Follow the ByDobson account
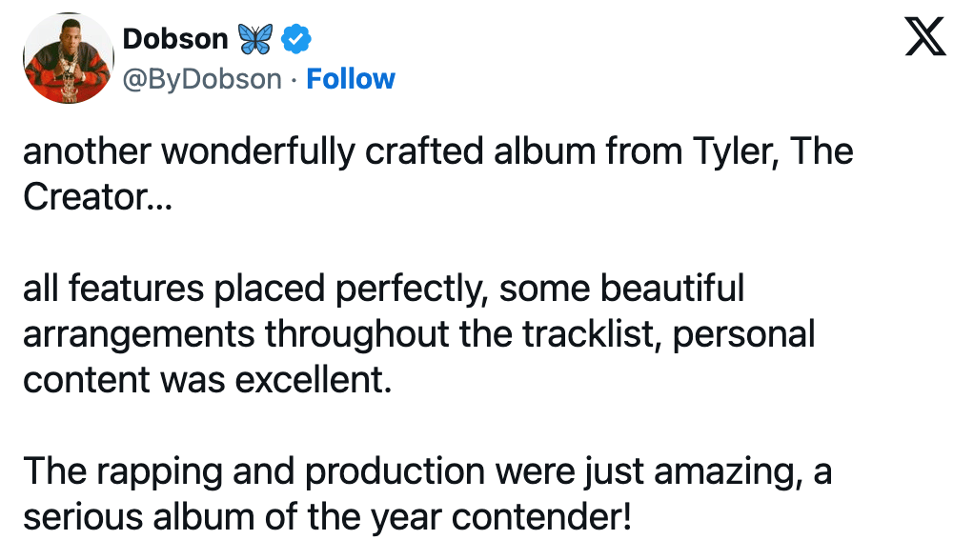974x560 pixels. 351,79
